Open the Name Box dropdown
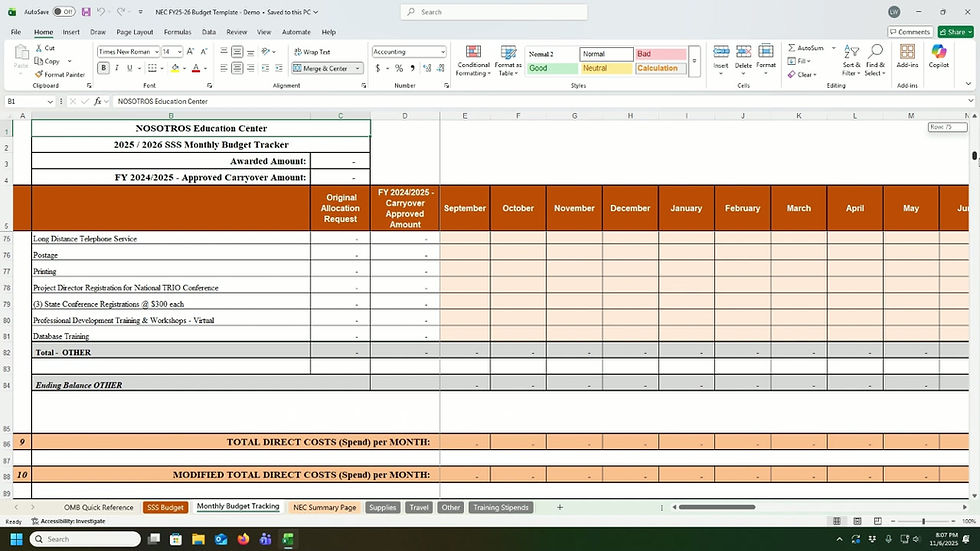The image size is (980, 551). click(50, 101)
